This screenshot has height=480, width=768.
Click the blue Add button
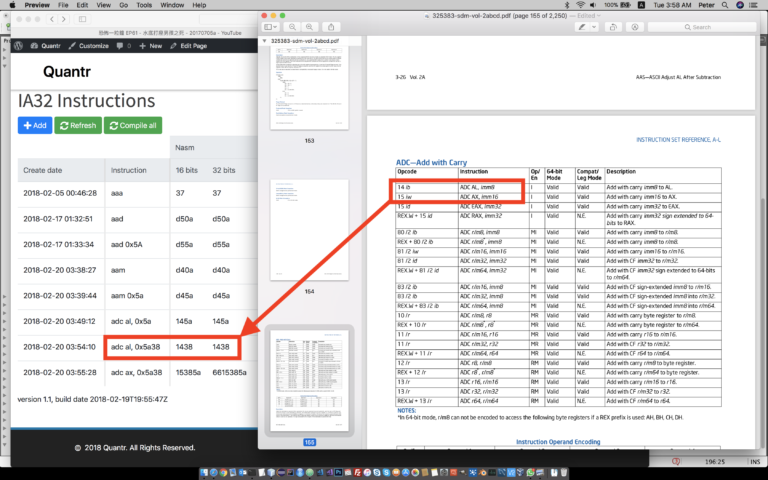point(35,125)
